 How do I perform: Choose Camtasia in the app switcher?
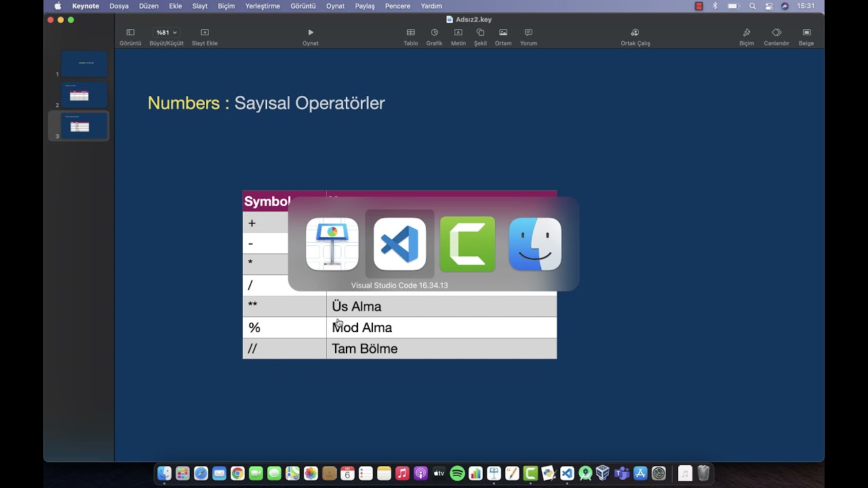pos(468,244)
